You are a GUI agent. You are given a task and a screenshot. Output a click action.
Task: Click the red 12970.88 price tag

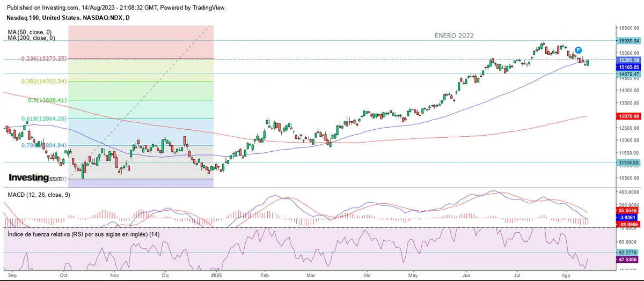point(629,116)
